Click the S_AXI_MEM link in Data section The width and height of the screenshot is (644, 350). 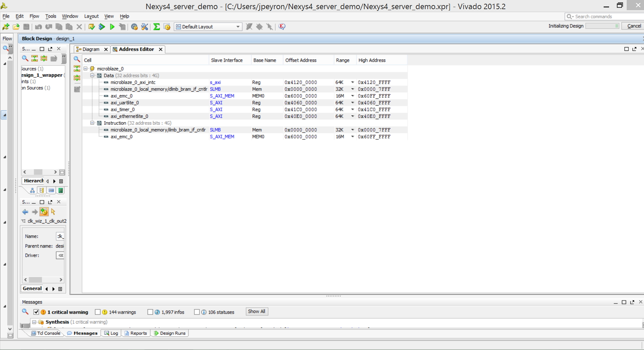click(x=222, y=96)
